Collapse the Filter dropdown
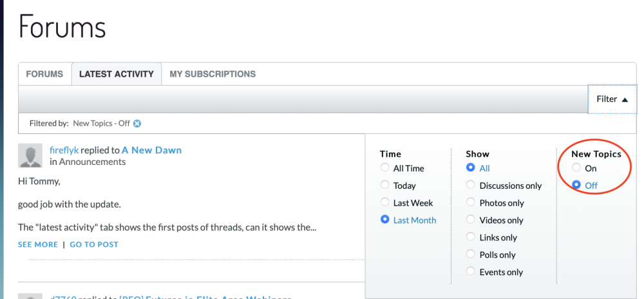 [612, 99]
